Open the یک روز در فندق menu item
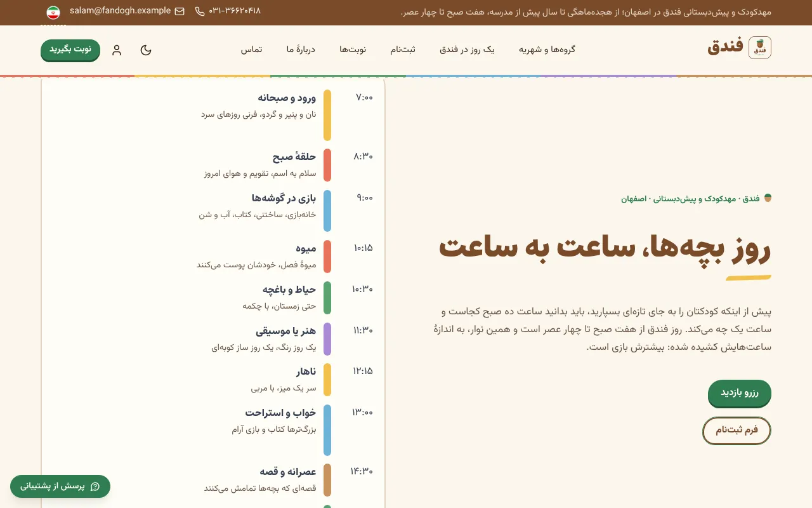The image size is (812, 508). click(467, 50)
